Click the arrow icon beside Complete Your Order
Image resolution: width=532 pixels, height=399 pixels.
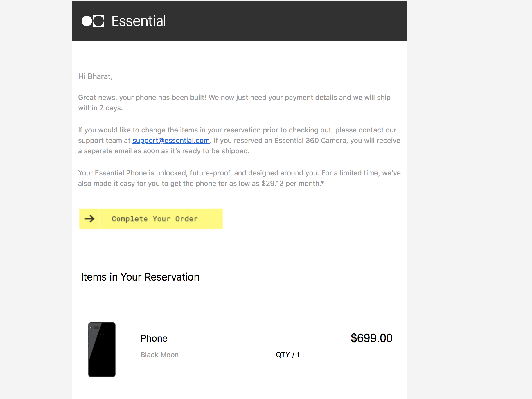click(x=89, y=219)
